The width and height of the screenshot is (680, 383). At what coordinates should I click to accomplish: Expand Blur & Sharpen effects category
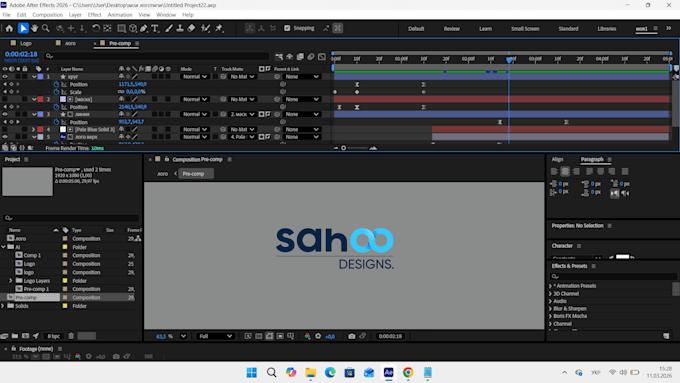click(x=550, y=308)
